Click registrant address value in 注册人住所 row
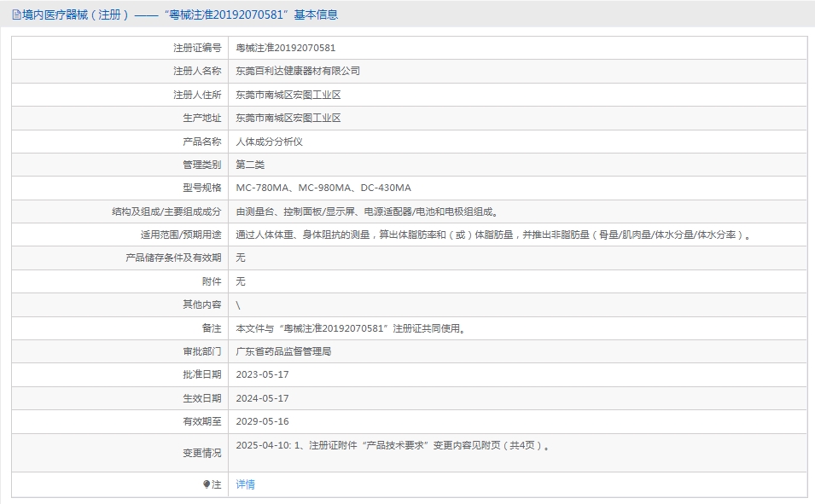 point(288,95)
